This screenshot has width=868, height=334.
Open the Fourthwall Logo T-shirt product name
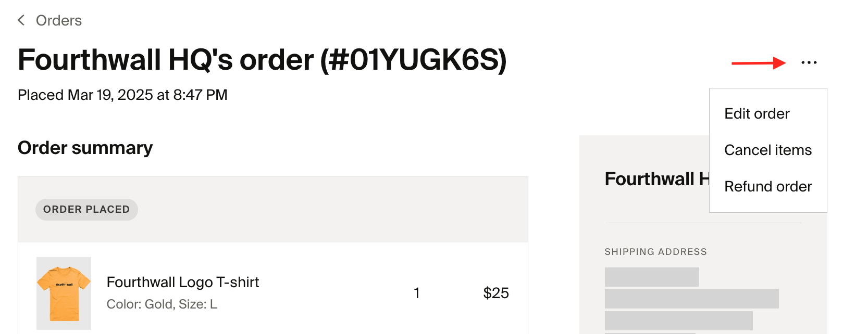(183, 282)
